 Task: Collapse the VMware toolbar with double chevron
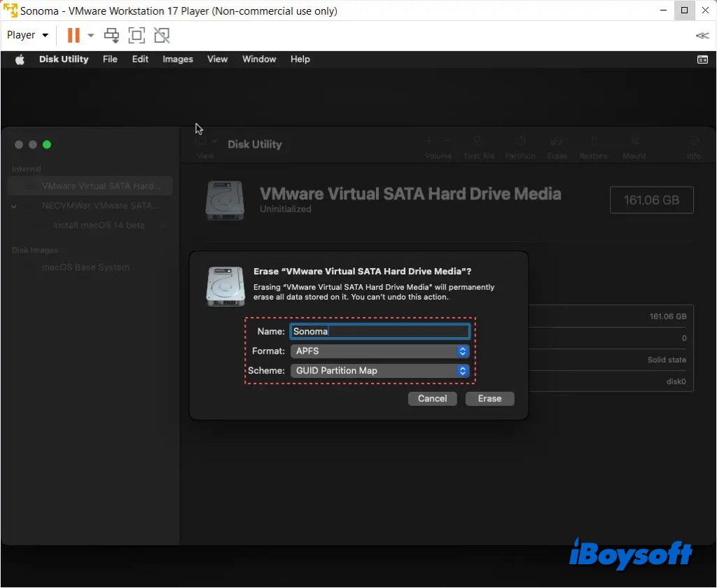702,36
